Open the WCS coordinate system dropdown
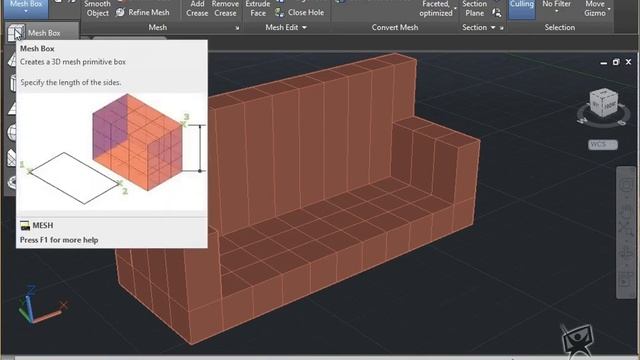The image size is (640, 360). coord(603,144)
